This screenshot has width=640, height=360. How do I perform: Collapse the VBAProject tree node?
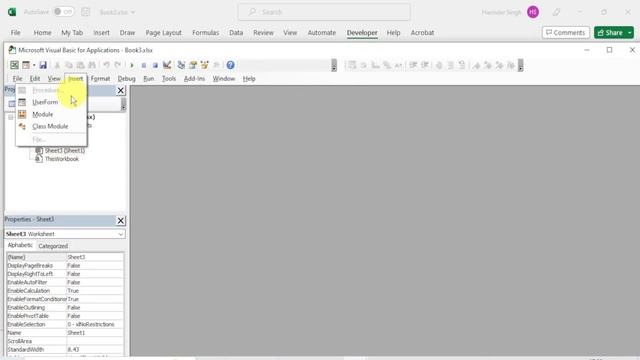point(11,117)
